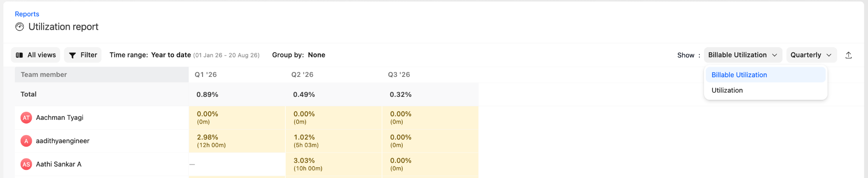Click aadithyaengineer's A avatar
The height and width of the screenshot is (178, 868).
click(26, 141)
